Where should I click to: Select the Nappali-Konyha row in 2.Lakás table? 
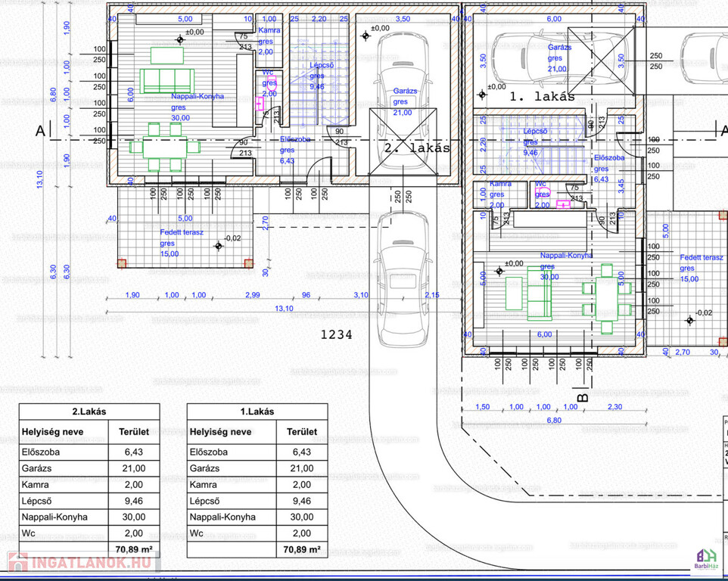click(89, 517)
